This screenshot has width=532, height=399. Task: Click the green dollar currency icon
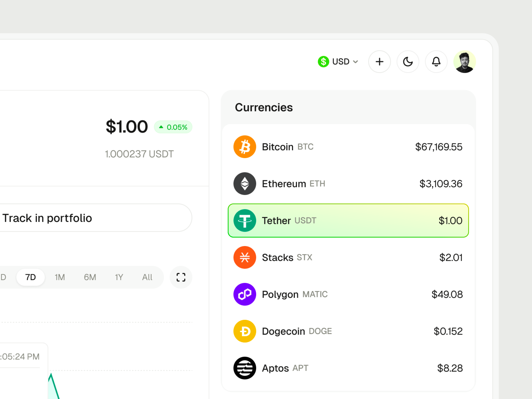pos(323,62)
